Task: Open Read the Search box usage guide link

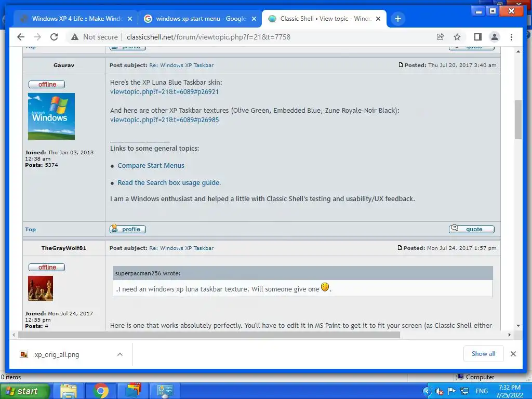Action: point(169,182)
